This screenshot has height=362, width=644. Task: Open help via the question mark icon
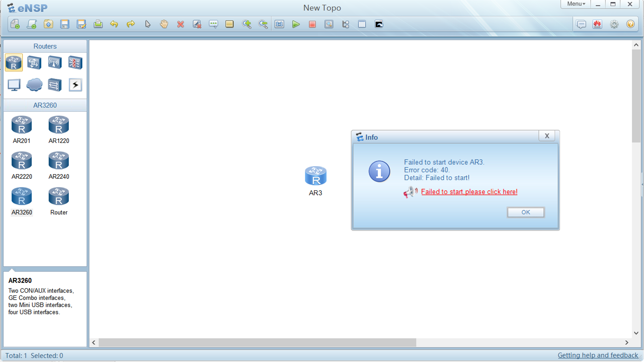coord(630,24)
